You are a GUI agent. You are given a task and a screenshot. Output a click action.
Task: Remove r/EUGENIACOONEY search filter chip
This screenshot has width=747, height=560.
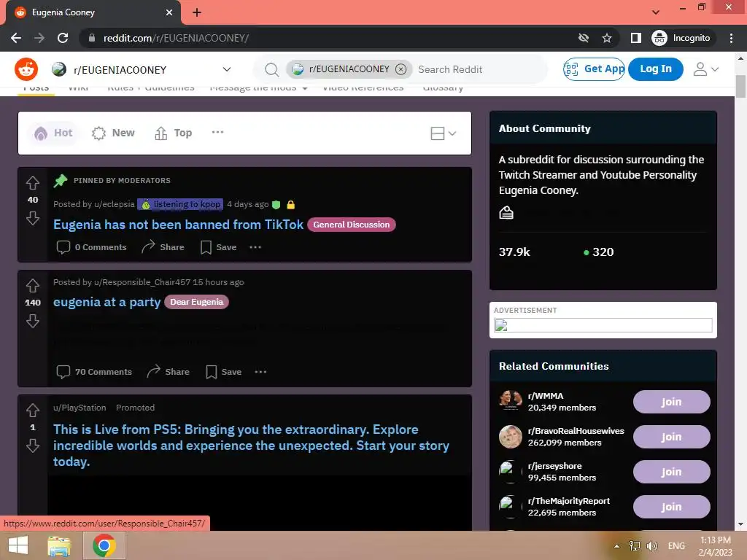(x=401, y=69)
